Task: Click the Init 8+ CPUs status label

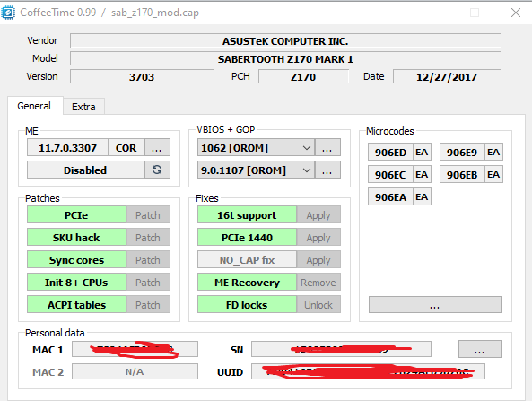Action: pos(76,282)
